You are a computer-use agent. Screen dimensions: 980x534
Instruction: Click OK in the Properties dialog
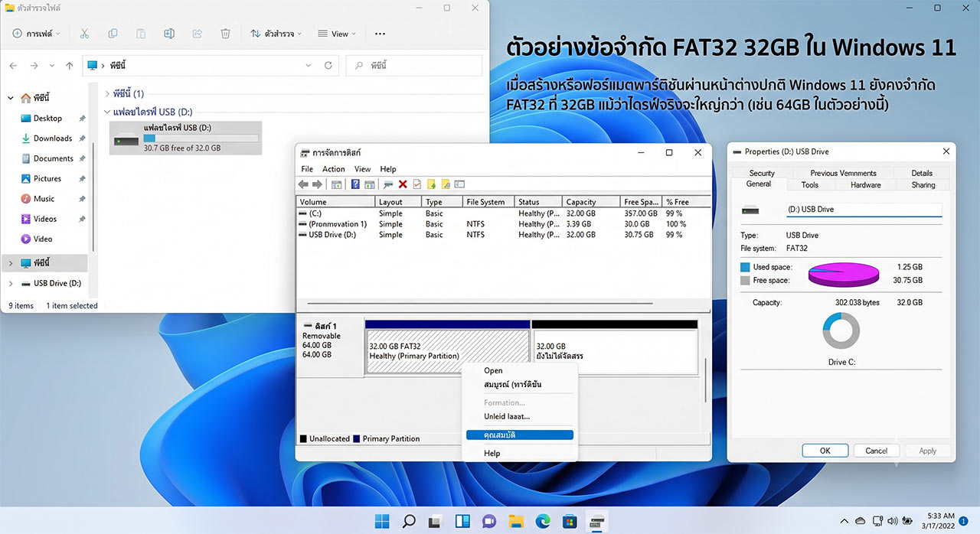pyautogui.click(x=825, y=451)
